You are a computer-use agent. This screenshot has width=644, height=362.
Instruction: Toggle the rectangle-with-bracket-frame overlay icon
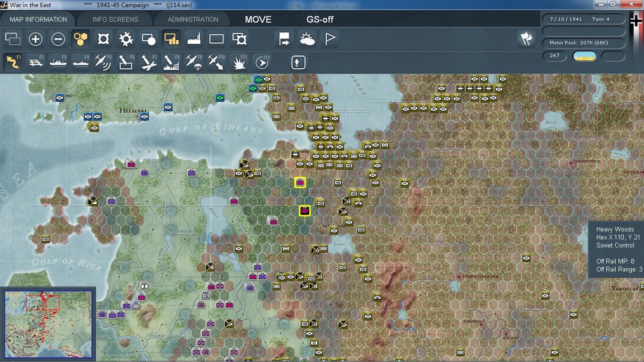point(239,39)
